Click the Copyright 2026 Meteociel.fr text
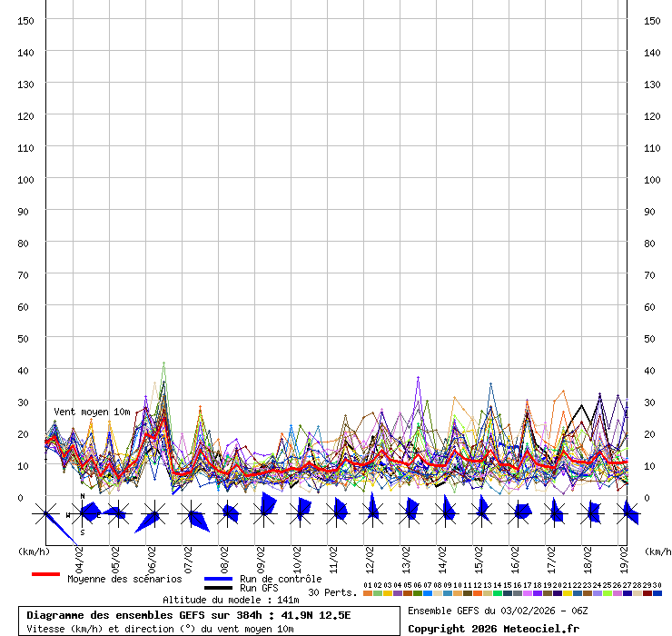672x636 pixels. [x=493, y=629]
